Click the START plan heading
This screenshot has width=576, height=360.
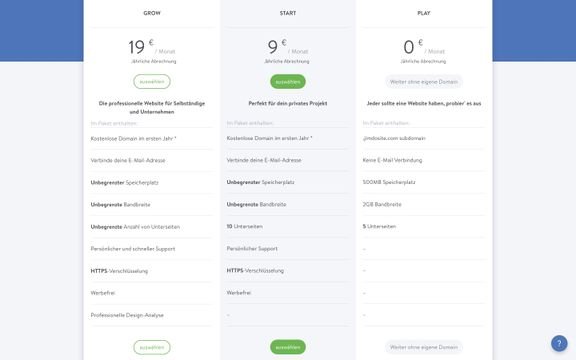coord(288,13)
